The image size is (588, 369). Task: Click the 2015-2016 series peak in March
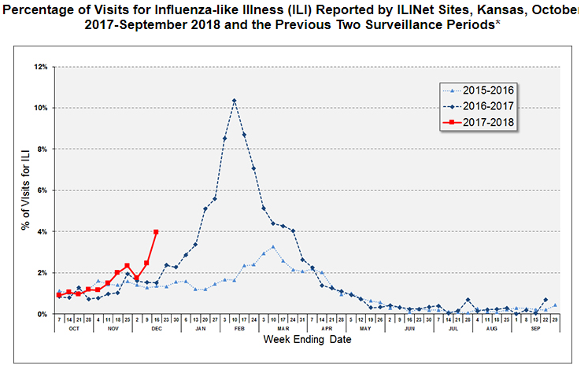click(272, 247)
